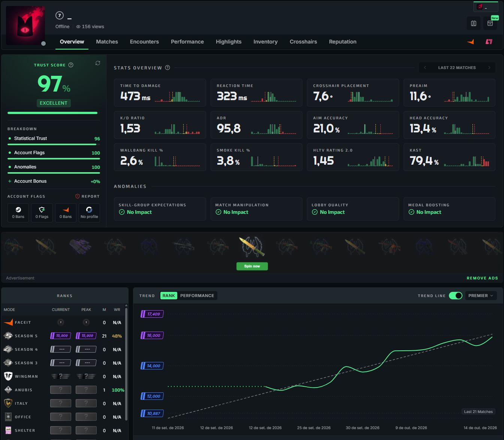The image size is (504, 440).
Task: Click the Remove Ads link
Action: [482, 278]
